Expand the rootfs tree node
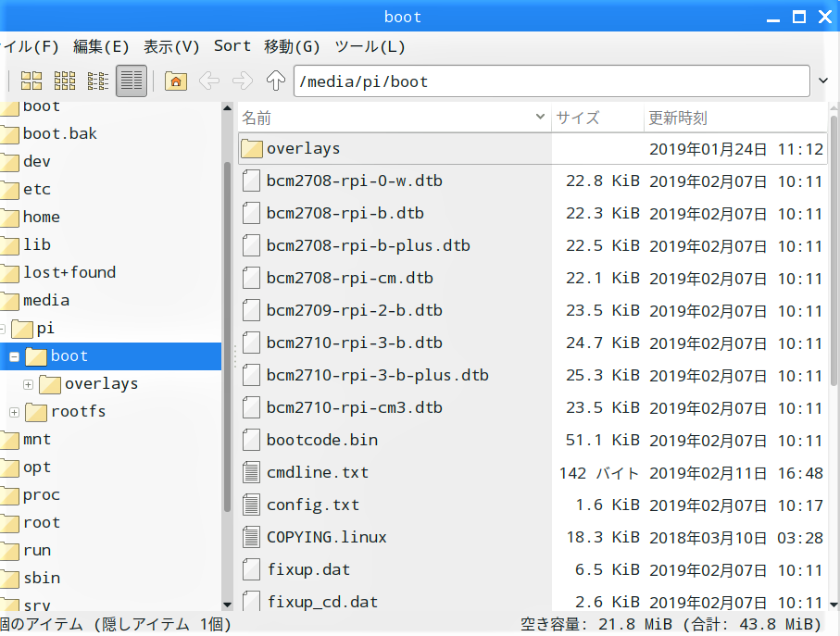This screenshot has width=840, height=636. (x=14, y=411)
